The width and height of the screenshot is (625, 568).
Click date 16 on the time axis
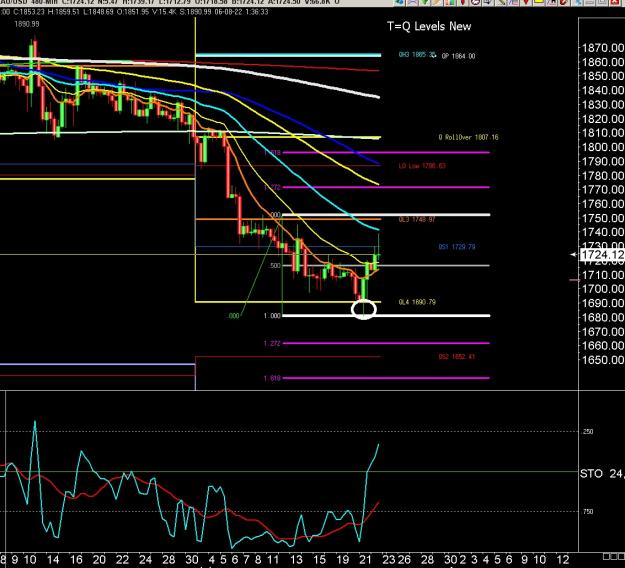76,560
